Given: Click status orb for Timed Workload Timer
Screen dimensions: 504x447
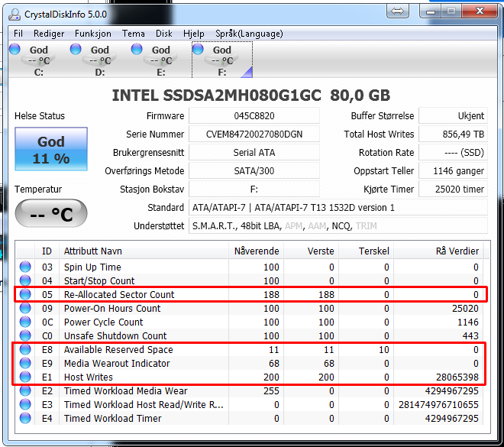Looking at the screenshot, I should point(25,418).
